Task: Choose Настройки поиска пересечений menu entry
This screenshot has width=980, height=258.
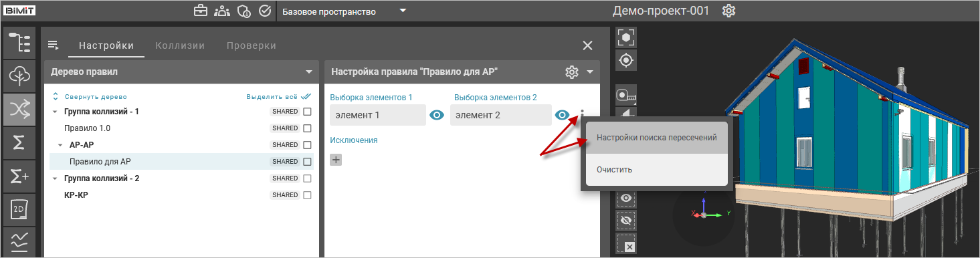Action: (x=657, y=138)
